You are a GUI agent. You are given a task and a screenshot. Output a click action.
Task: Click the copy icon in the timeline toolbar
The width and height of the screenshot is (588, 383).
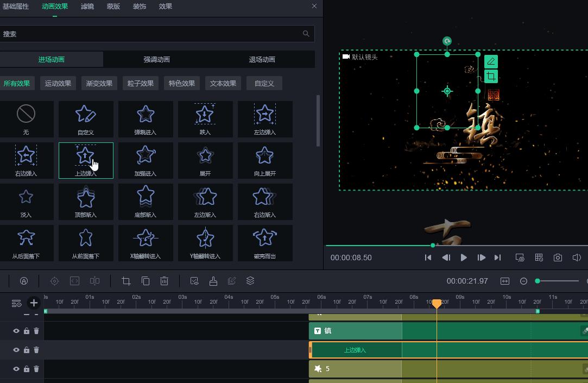pyautogui.click(x=146, y=281)
